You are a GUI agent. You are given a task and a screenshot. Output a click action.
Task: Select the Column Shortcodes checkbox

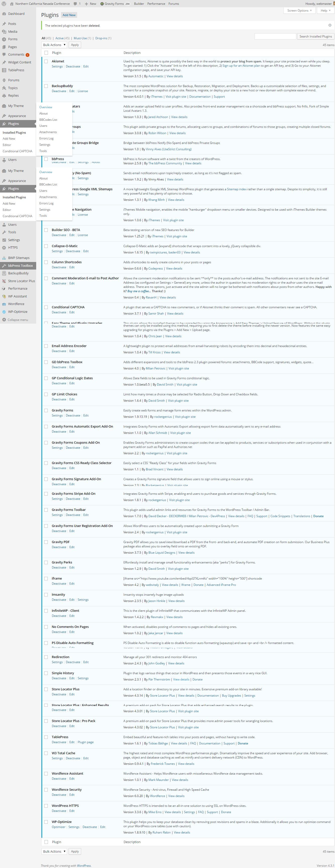point(46,262)
